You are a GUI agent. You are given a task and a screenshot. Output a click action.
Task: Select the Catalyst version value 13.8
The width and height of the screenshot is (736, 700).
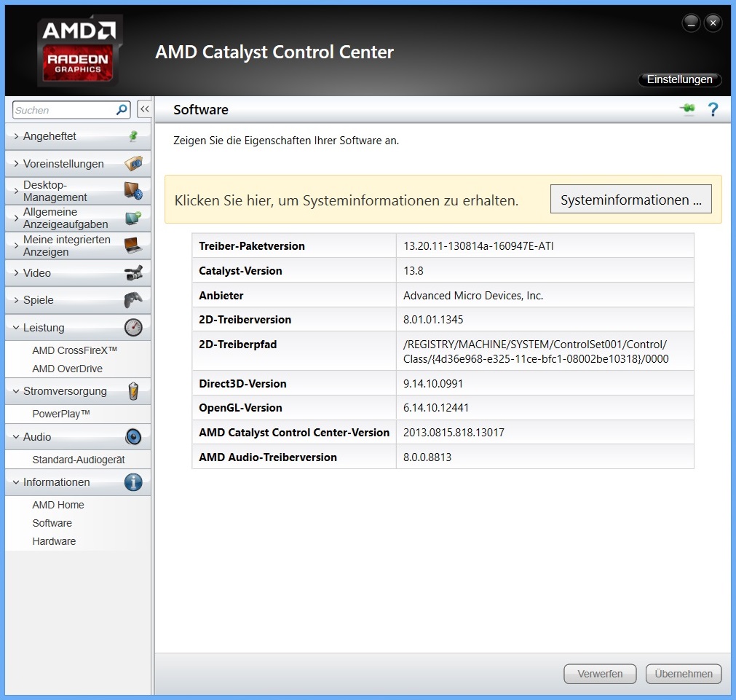pyautogui.click(x=413, y=271)
